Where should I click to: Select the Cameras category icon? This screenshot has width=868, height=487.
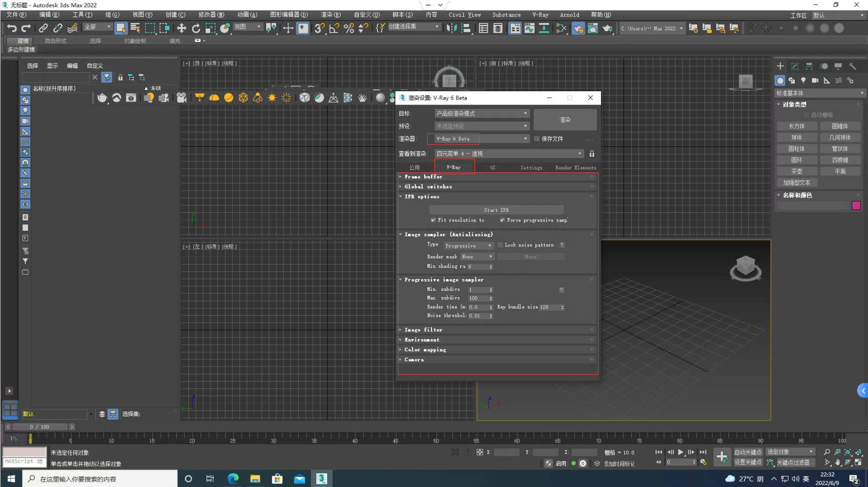[815, 81]
